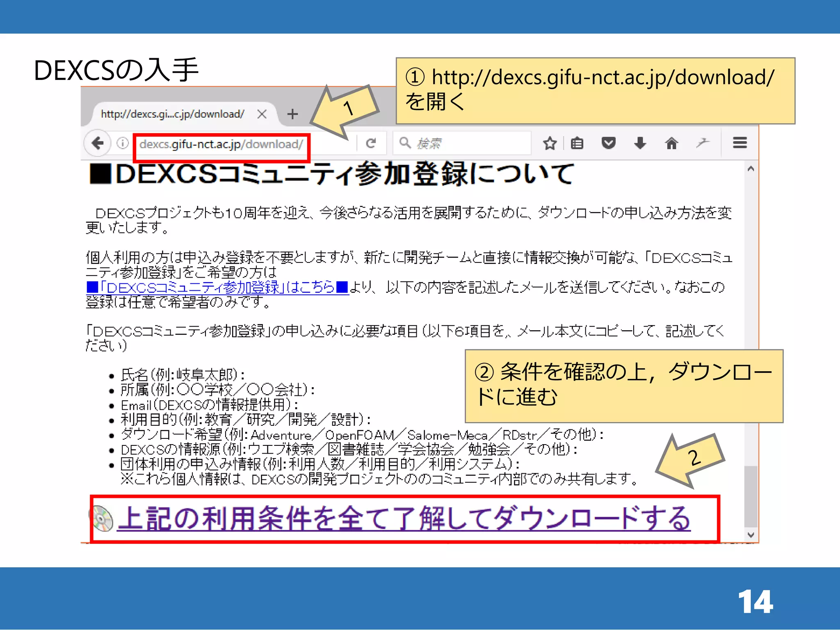
Task: Close the dexcs download tab
Action: [x=262, y=114]
